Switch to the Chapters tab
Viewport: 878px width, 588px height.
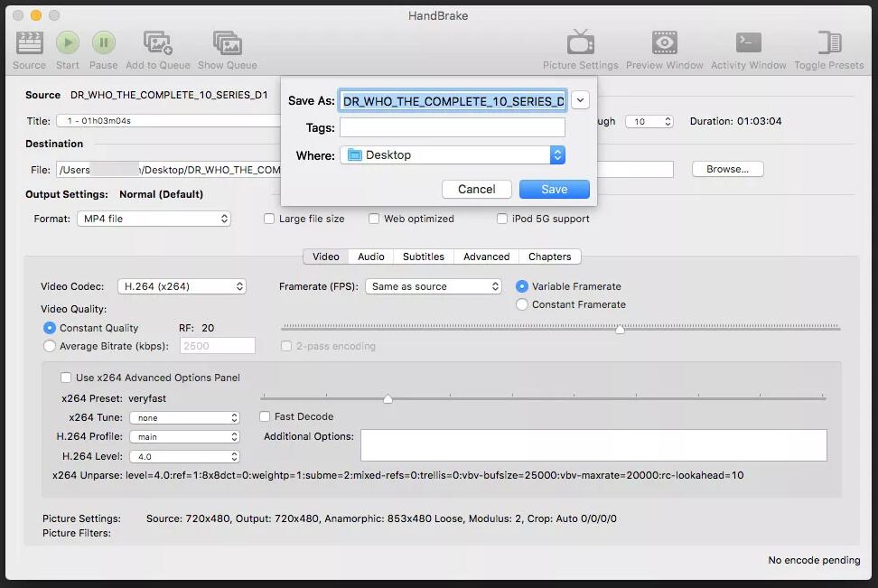click(x=549, y=257)
